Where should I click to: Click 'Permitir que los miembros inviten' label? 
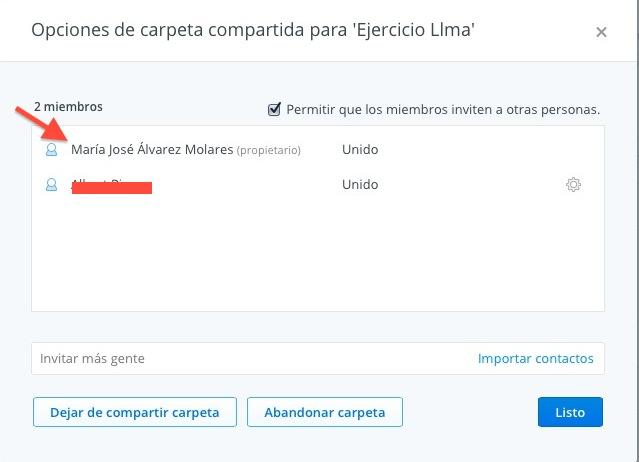(x=442, y=109)
